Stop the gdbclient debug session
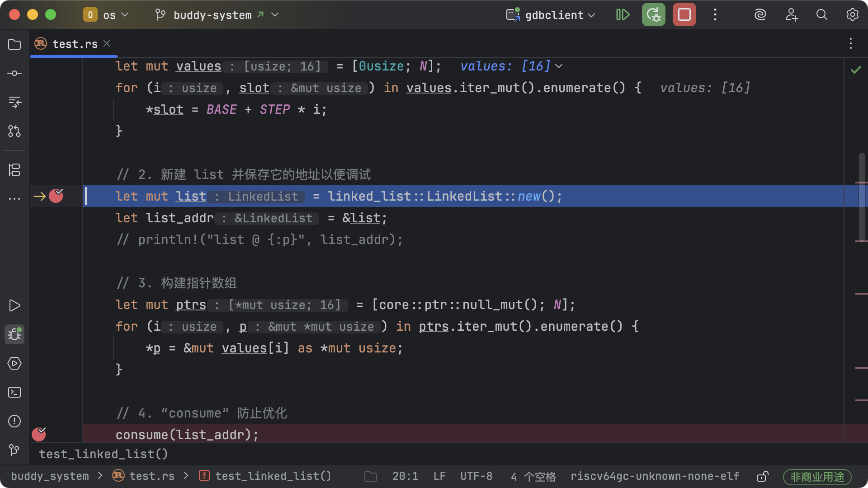Screen dimensions: 868x488 click(x=684, y=15)
